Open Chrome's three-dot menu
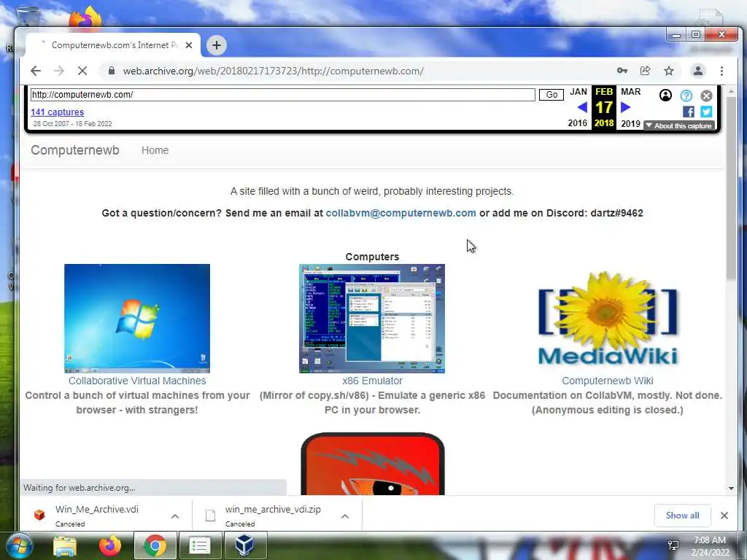 click(x=721, y=71)
